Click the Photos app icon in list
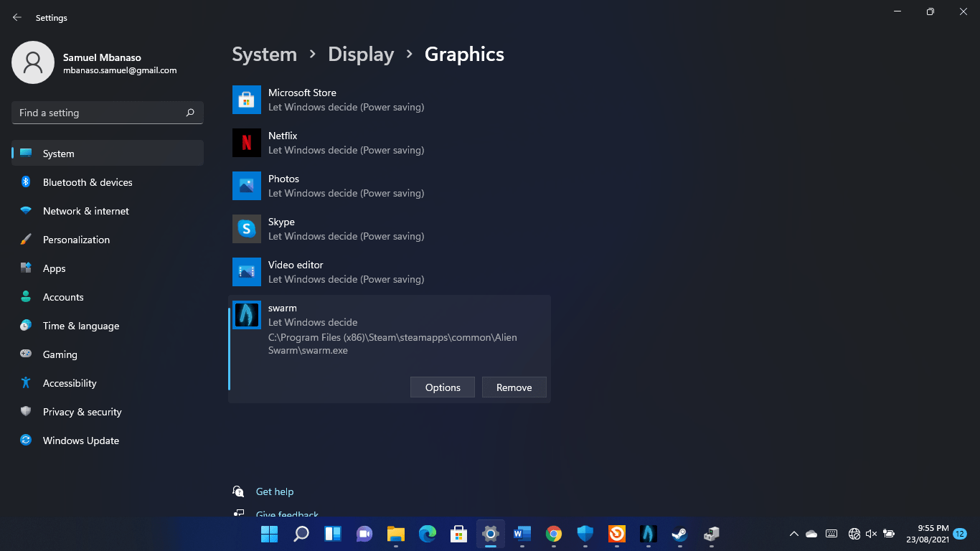The width and height of the screenshot is (980, 551). tap(247, 186)
